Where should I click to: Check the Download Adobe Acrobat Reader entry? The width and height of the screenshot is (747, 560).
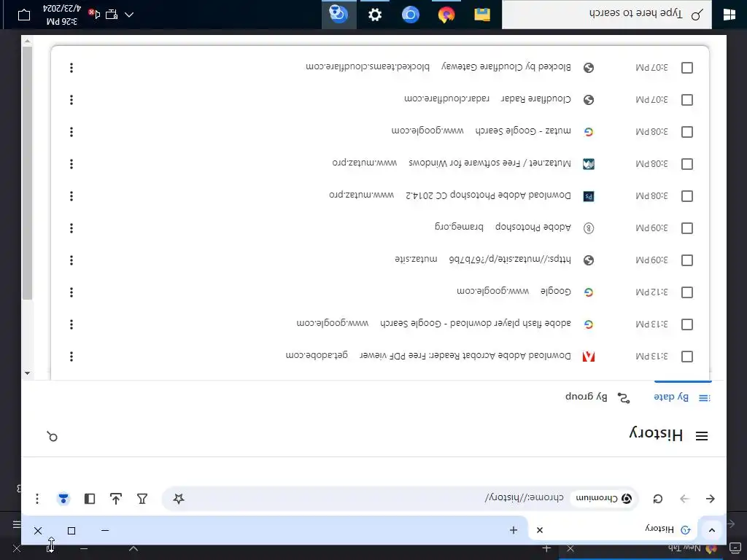pyautogui.click(x=687, y=356)
